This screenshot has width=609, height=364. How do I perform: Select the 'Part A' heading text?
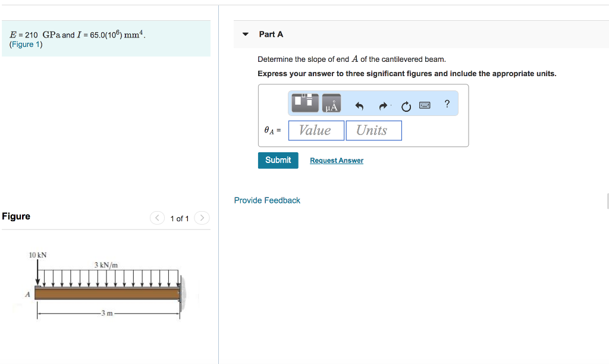point(271,34)
